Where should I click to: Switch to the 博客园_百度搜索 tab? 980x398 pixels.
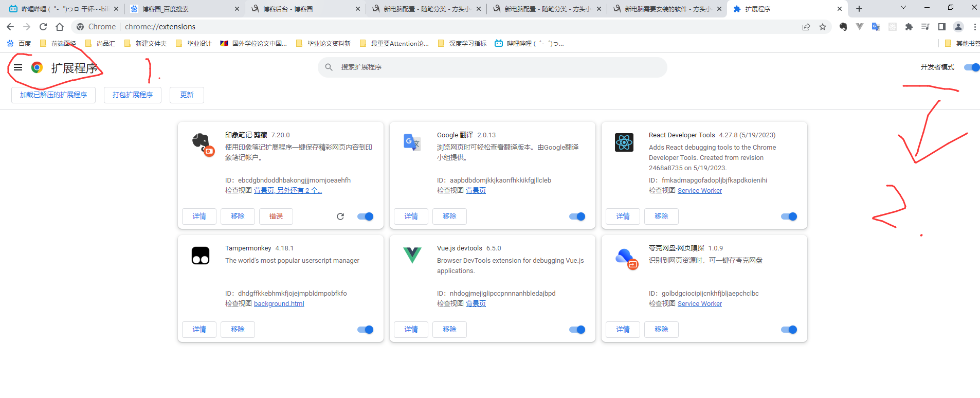point(184,9)
